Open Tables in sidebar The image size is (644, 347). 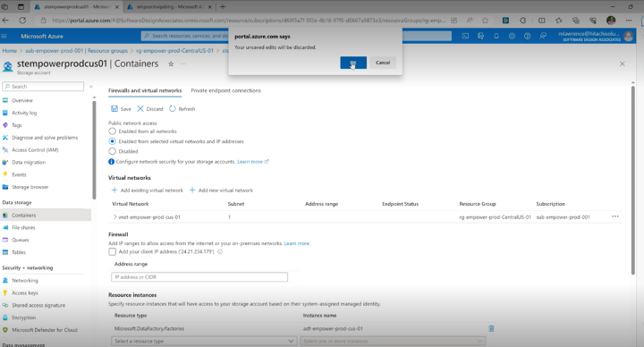click(x=19, y=252)
